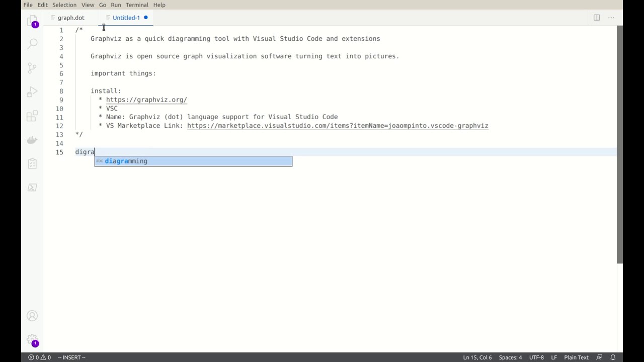
Task: Open the Explorer view in activity bar
Action: pyautogui.click(x=32, y=21)
